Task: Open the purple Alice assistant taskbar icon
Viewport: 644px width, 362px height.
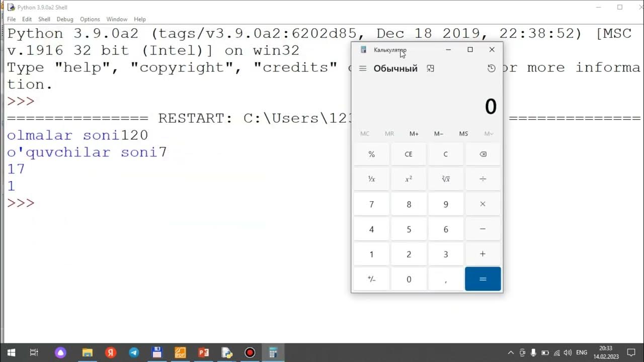Action: click(61, 352)
